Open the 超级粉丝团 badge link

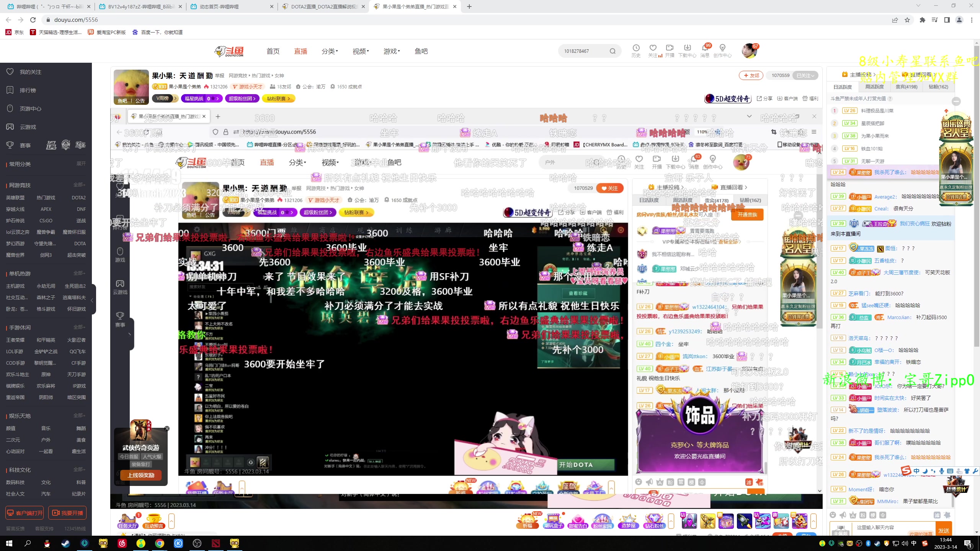click(242, 99)
